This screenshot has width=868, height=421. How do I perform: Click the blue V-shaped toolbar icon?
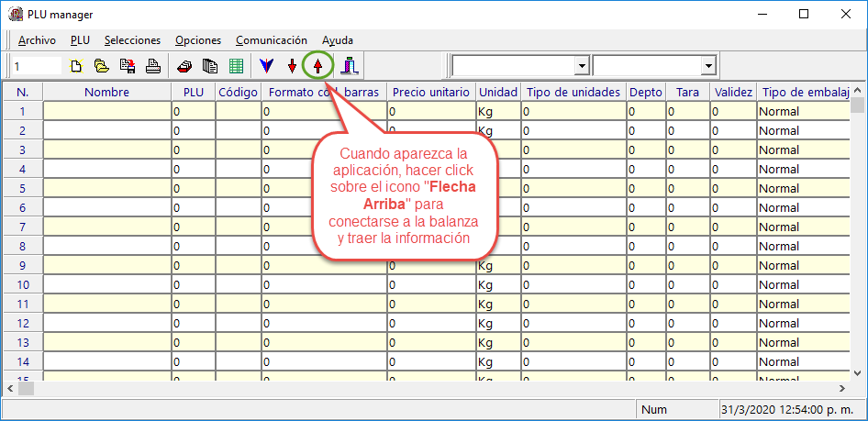click(266, 66)
